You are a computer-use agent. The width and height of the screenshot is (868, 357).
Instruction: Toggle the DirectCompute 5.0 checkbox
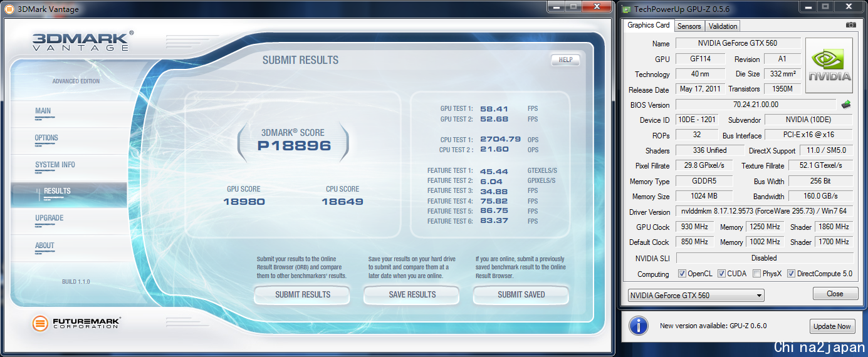coord(791,274)
